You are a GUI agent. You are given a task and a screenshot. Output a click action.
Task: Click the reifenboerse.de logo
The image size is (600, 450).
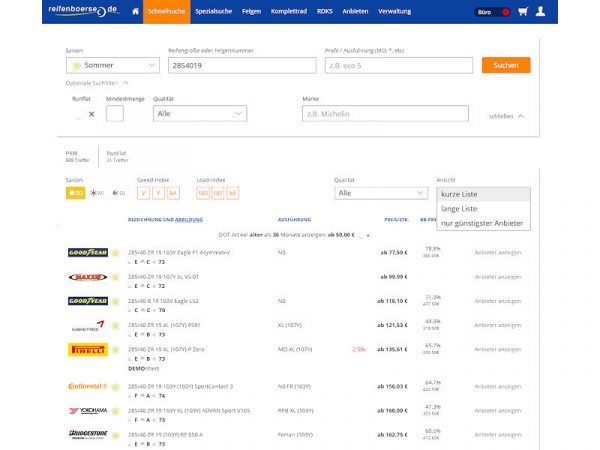(x=84, y=11)
